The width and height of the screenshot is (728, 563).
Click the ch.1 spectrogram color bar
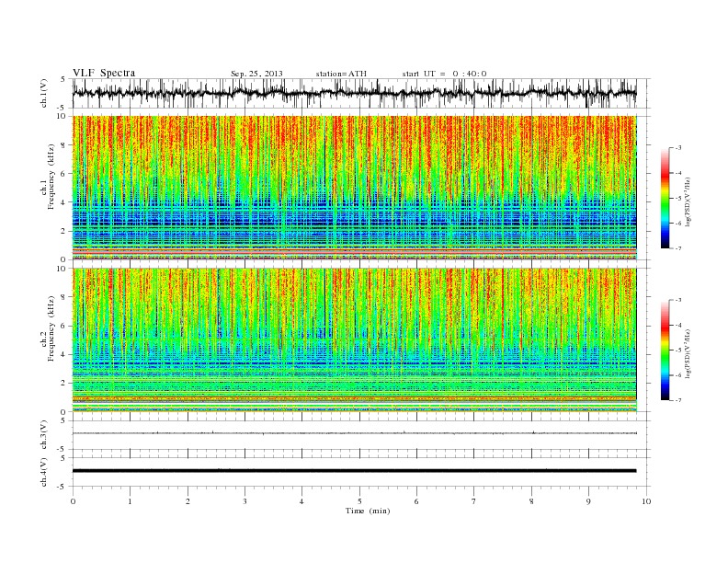pyautogui.click(x=665, y=199)
